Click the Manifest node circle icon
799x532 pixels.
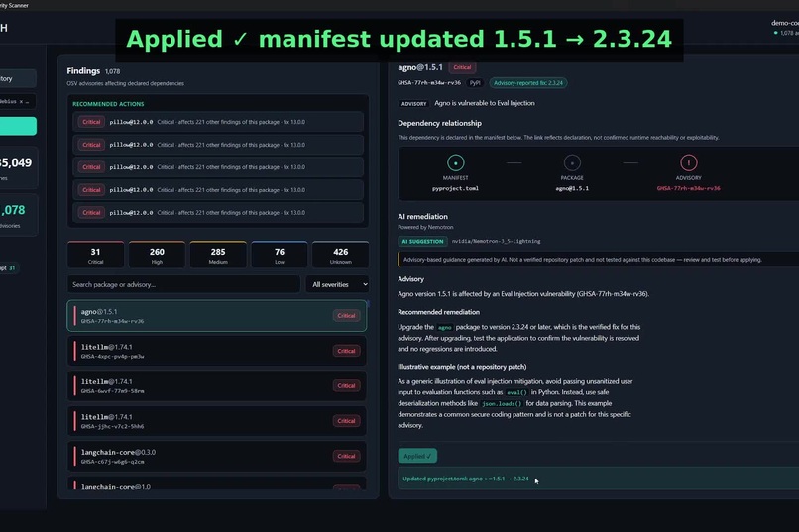click(456, 162)
